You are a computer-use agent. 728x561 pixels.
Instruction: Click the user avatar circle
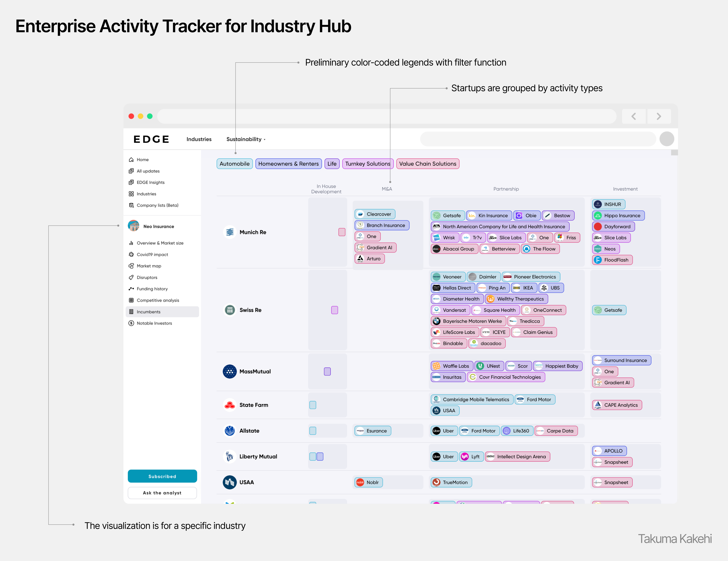667,139
